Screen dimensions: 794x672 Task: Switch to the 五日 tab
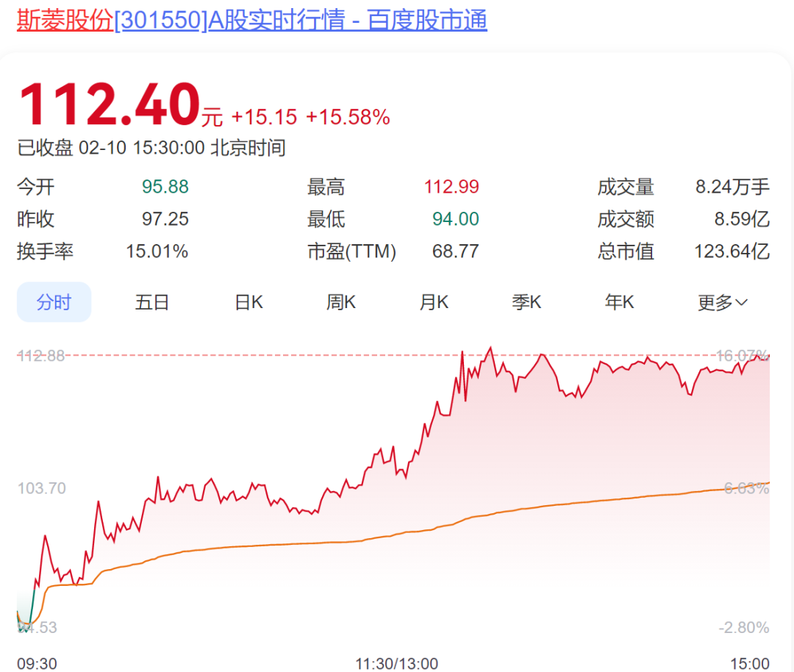point(152,302)
